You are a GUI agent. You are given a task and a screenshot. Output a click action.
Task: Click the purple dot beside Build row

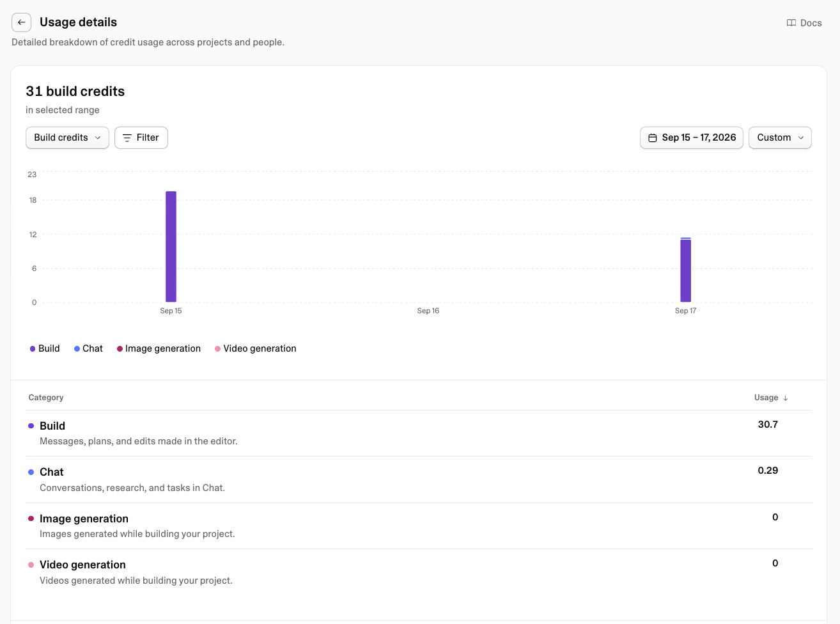[x=31, y=426]
